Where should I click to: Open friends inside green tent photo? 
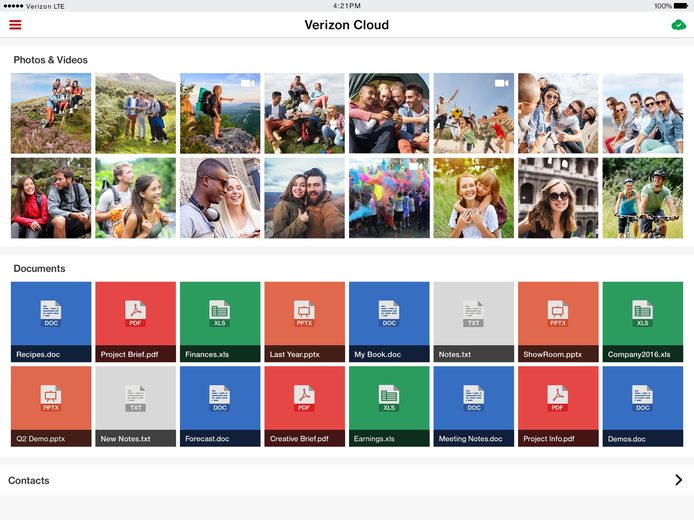pos(389,113)
